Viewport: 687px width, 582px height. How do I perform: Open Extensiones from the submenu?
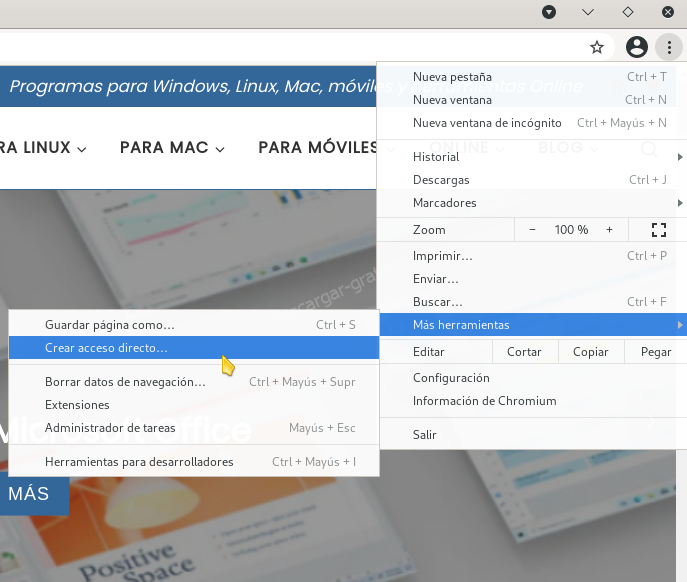194,405
